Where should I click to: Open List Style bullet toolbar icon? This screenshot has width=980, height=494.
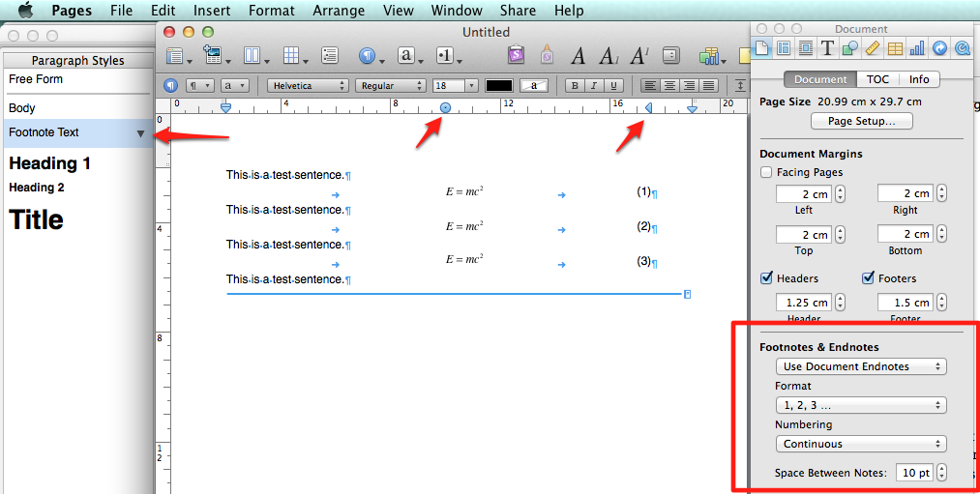pyautogui.click(x=448, y=55)
